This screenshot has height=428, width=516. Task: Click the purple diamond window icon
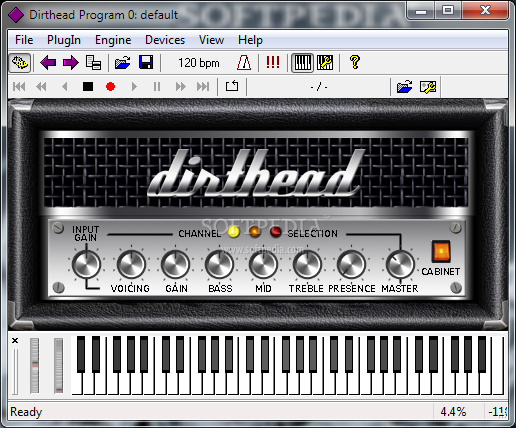16,15
